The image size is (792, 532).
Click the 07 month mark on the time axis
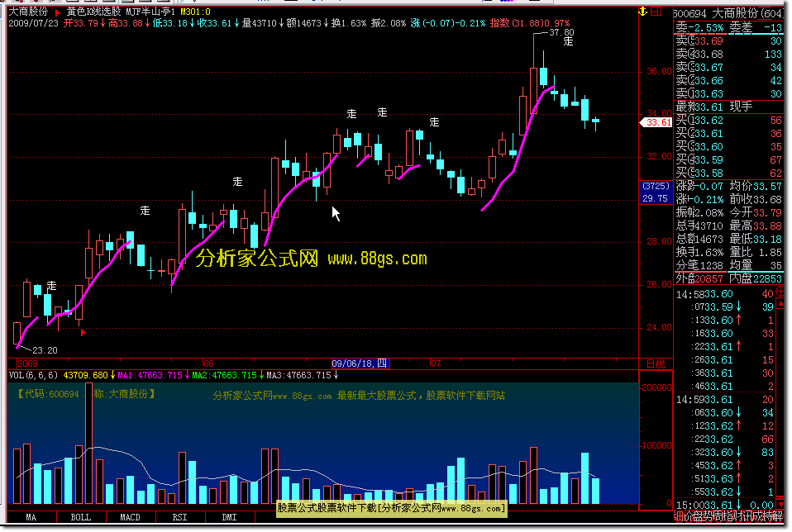(x=435, y=363)
